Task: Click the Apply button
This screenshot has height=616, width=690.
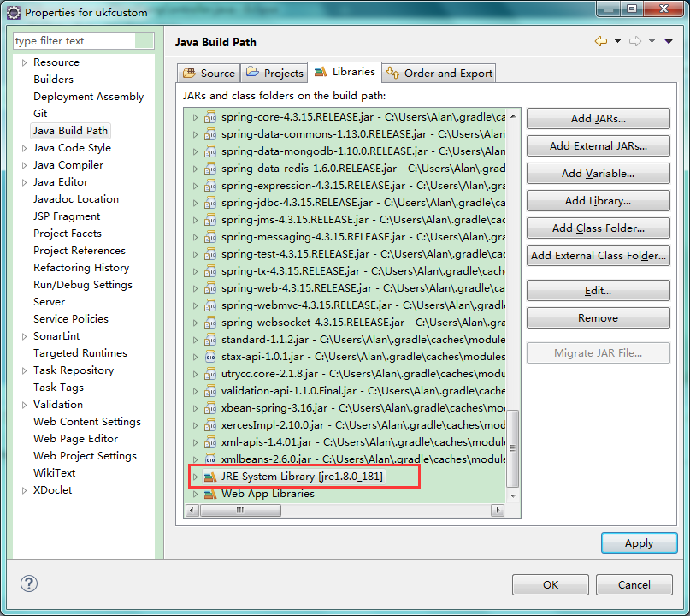Action: 639,543
